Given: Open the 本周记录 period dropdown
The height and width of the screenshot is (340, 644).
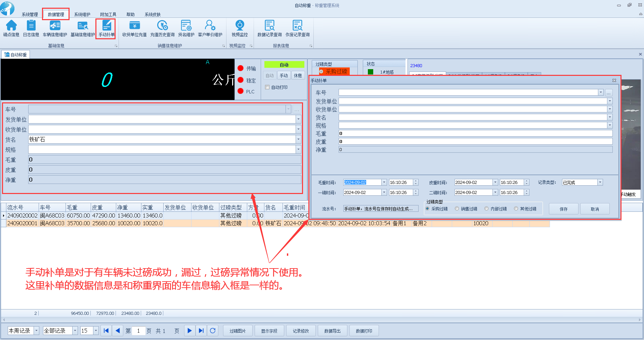Looking at the screenshot, I should 37,331.
